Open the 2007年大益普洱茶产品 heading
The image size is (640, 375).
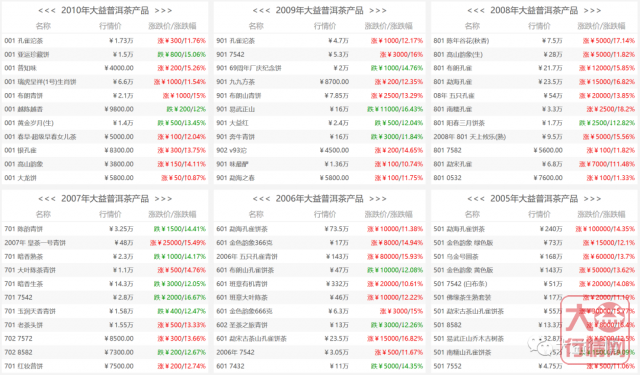[x=105, y=199]
